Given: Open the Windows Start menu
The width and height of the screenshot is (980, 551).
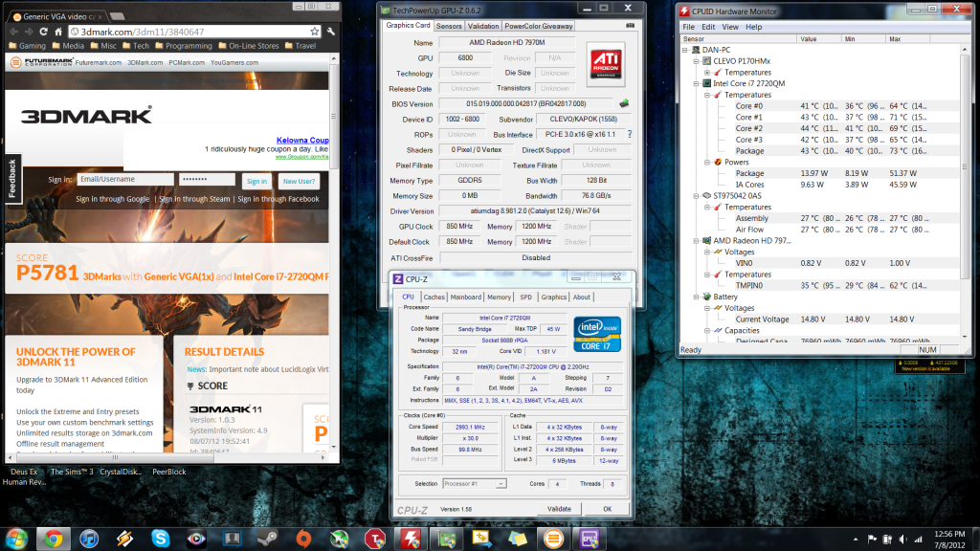Looking at the screenshot, I should point(15,539).
